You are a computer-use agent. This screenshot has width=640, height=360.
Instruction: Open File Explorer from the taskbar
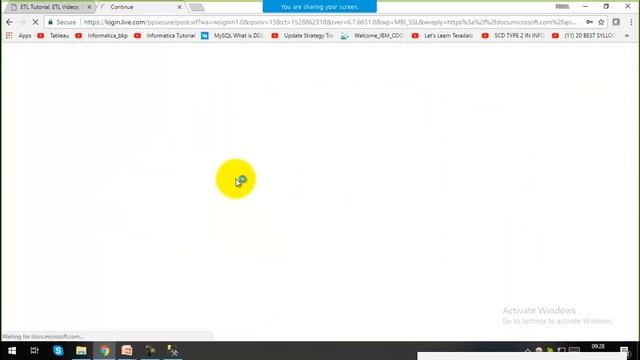pos(81,351)
